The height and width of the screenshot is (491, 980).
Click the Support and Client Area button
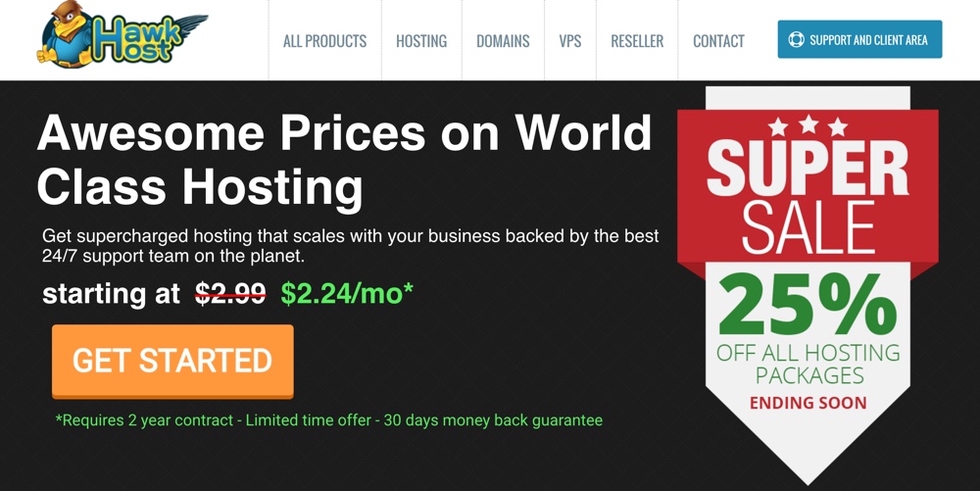click(859, 40)
